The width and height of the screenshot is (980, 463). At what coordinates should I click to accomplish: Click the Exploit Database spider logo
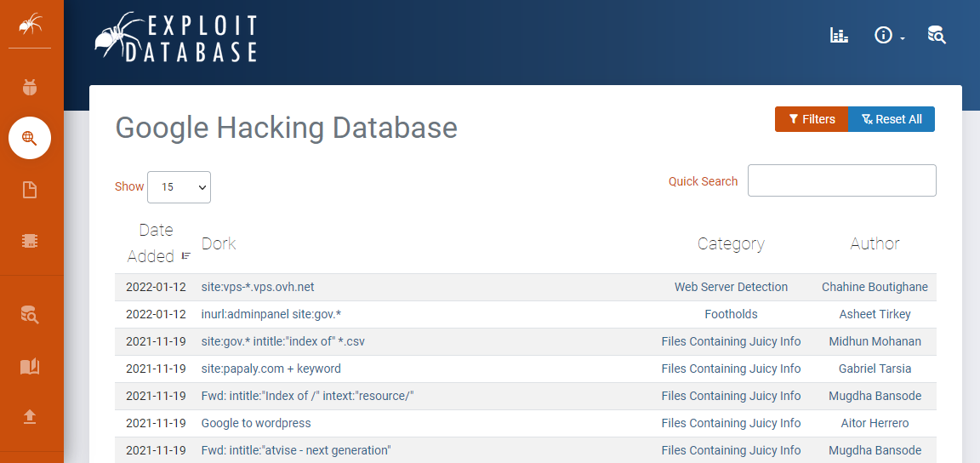176,37
